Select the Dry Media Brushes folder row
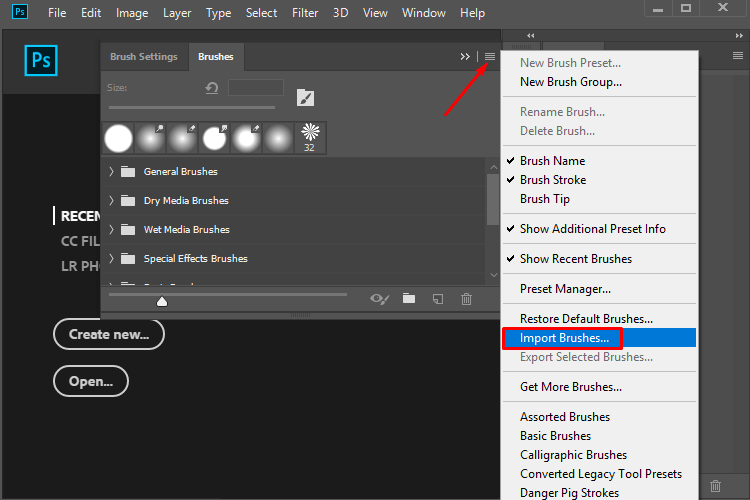The height and width of the screenshot is (500, 750). [294, 200]
